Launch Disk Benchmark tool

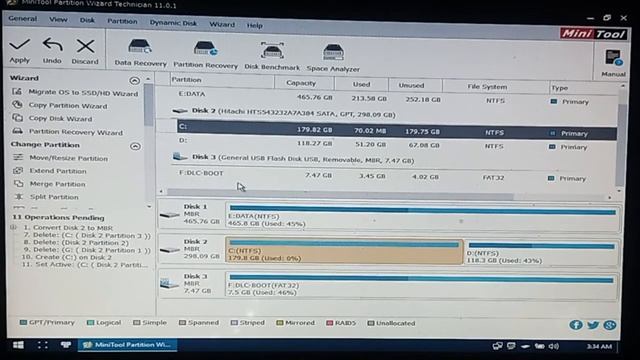click(x=272, y=56)
